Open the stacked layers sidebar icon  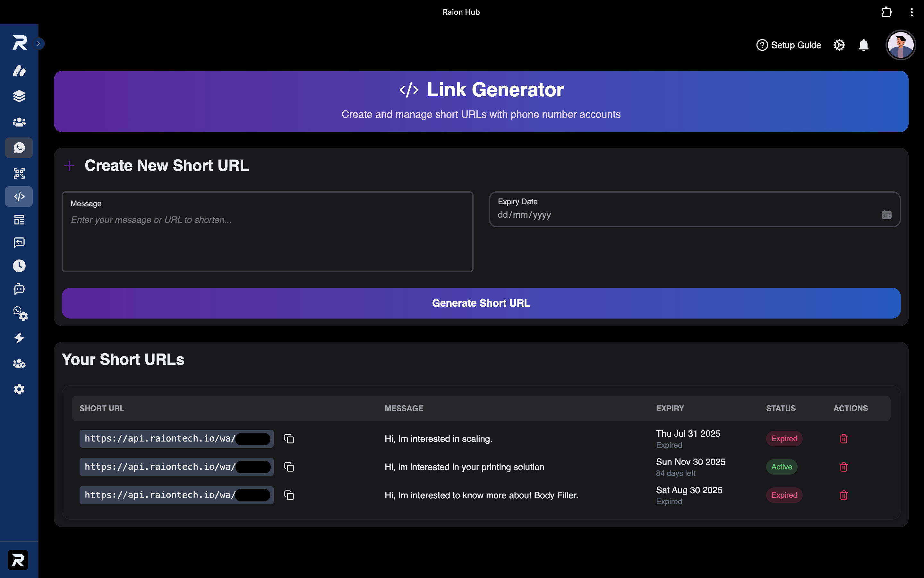tap(19, 96)
